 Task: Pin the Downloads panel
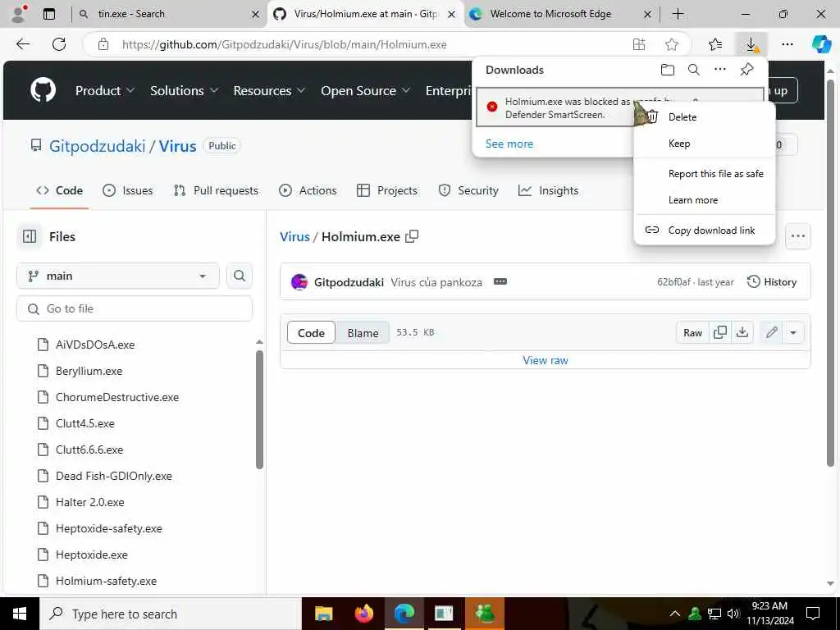pyautogui.click(x=746, y=69)
